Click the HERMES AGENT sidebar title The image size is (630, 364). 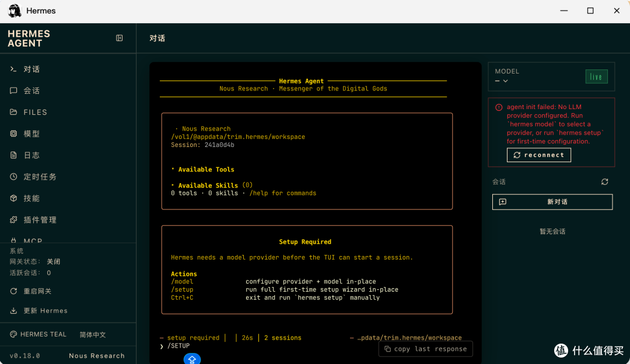coord(29,38)
